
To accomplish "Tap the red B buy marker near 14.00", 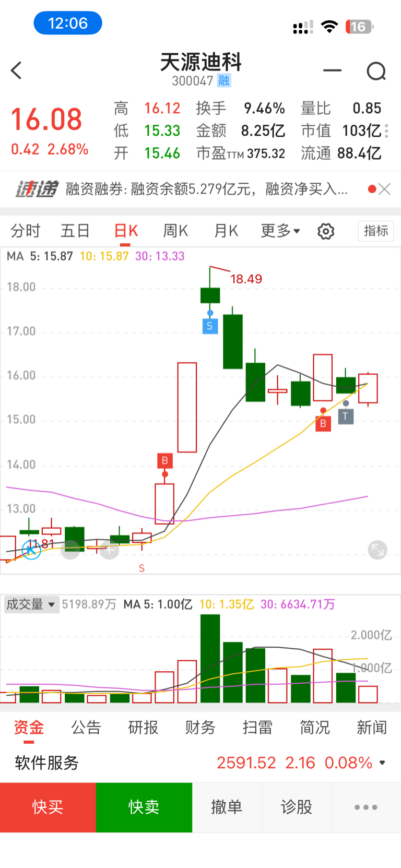I will coord(165,461).
